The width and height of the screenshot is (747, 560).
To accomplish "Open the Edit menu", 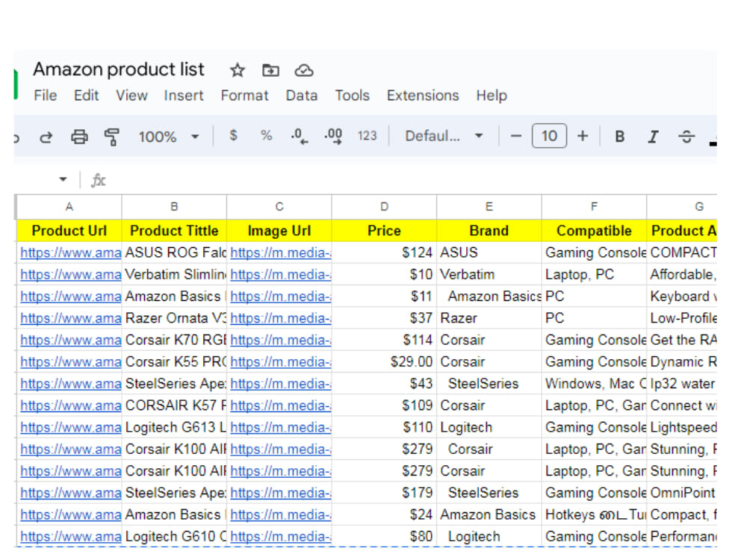I will [86, 96].
